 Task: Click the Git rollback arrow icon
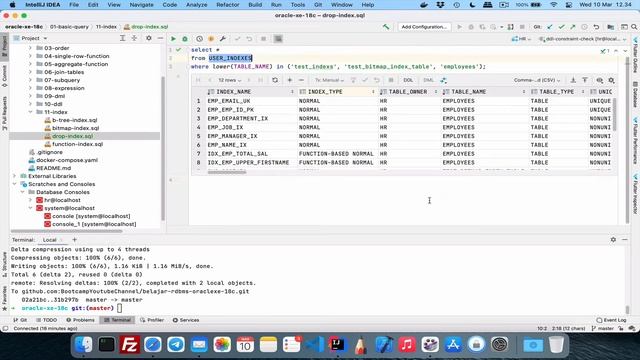(x=596, y=27)
